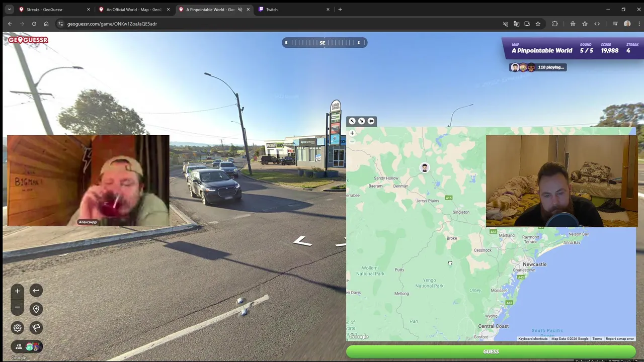Pin the guess map open
Image resolution: width=644 pixels, height=362 pixels.
371,121
